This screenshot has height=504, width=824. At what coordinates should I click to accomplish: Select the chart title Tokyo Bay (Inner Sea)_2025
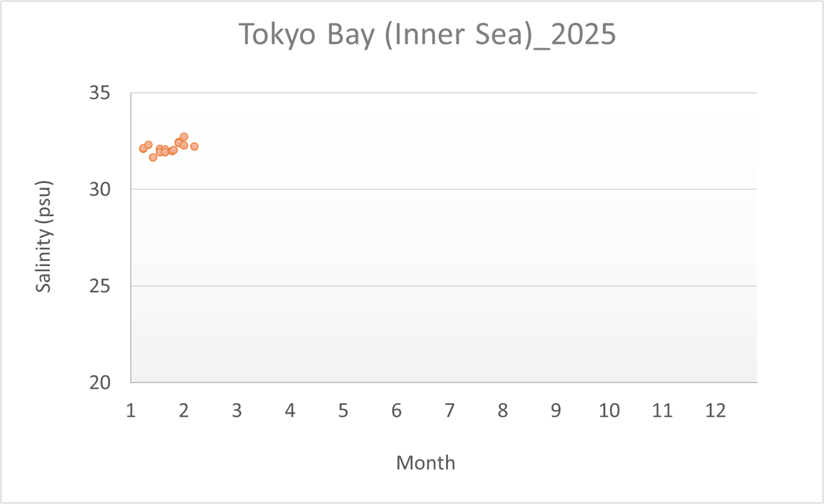tap(427, 34)
